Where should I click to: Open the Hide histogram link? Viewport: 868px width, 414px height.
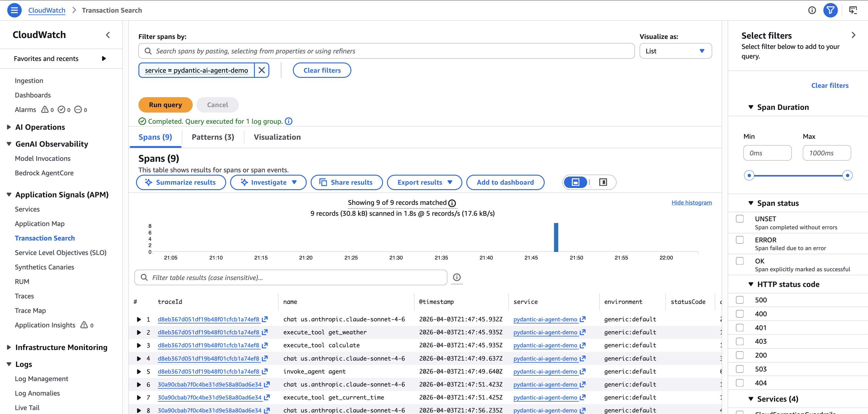[692, 202]
